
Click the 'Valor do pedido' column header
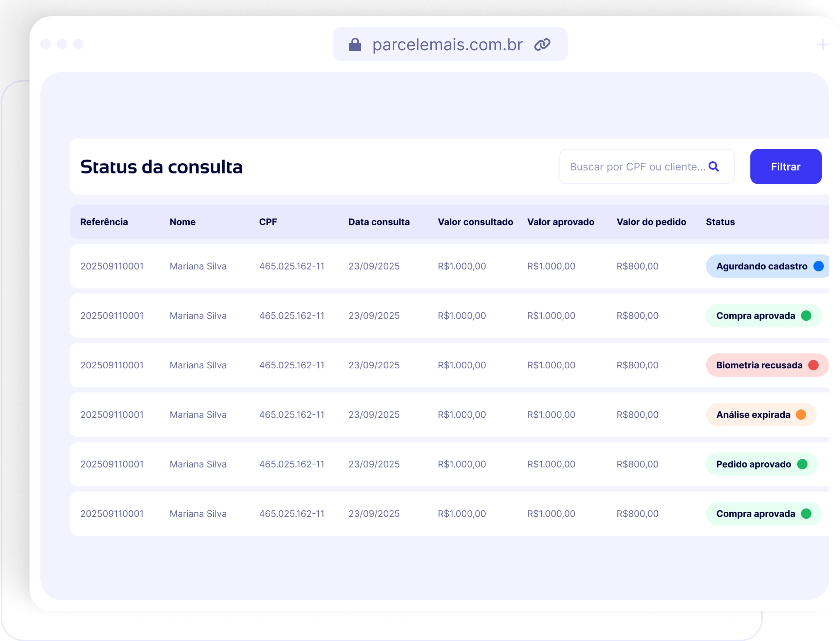point(651,222)
